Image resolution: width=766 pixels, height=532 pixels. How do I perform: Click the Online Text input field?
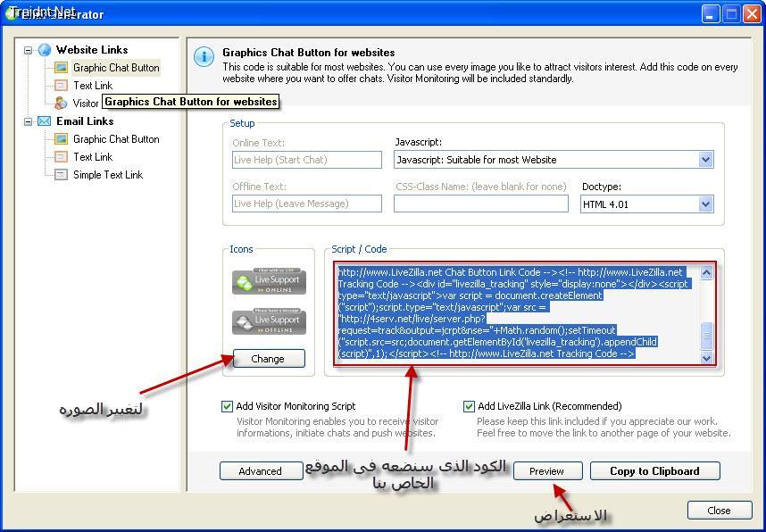(307, 160)
